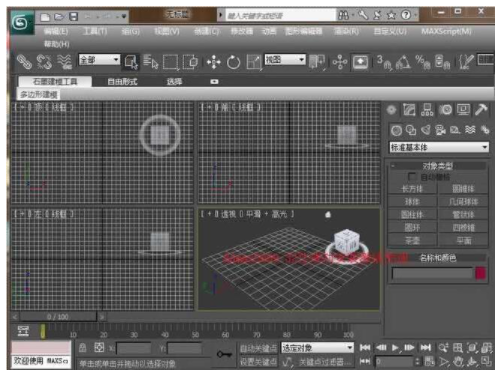Image resolution: width=502 pixels, height=380 pixels.
Task: Create a new scene with New icon
Action: click(x=45, y=17)
